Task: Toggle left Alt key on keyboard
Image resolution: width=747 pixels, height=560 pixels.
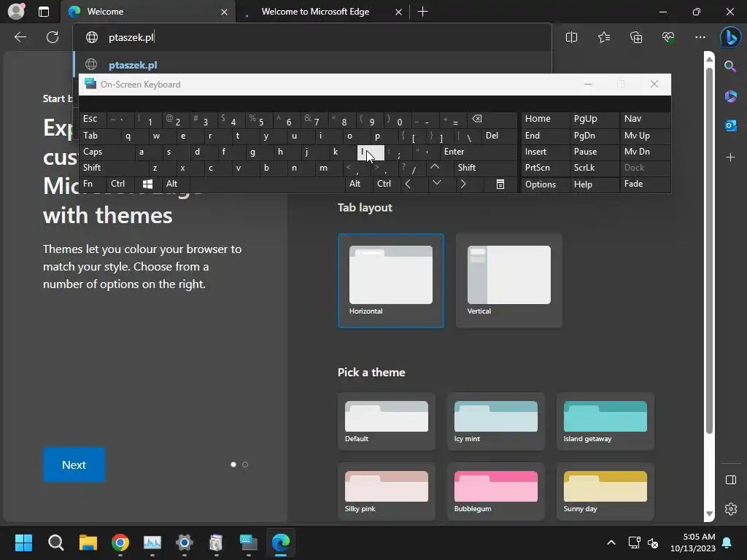Action: [x=176, y=184]
